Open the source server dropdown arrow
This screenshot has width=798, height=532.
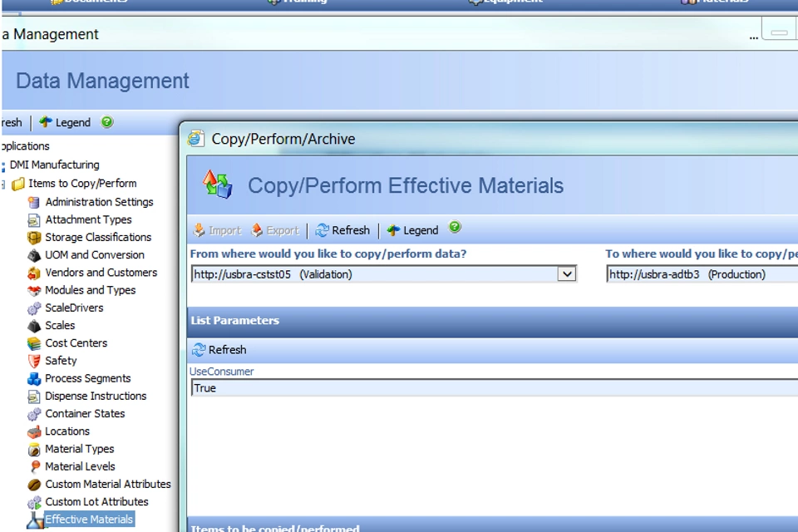point(567,274)
